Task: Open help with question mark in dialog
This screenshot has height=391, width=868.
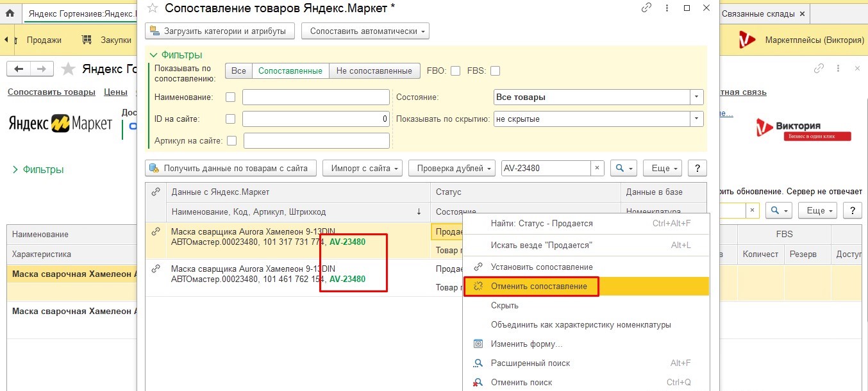Action: [697, 168]
